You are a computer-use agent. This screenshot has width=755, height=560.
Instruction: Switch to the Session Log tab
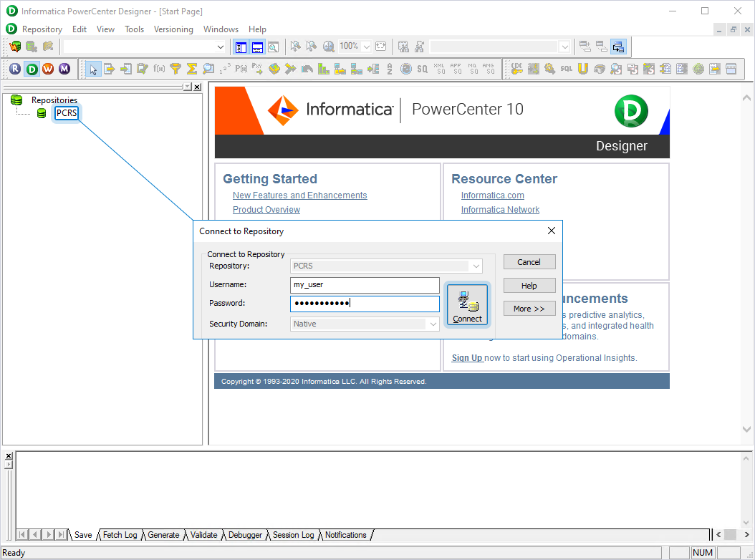[293, 535]
